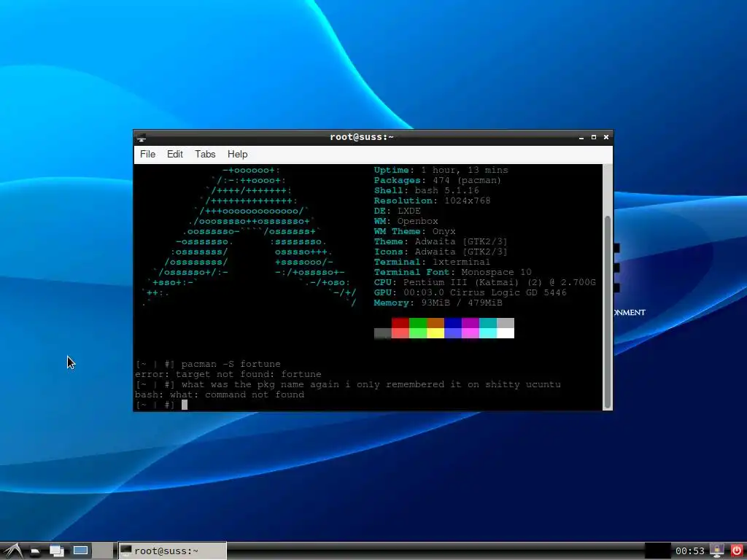Click 'error: target not found: fortune' line
747x560 pixels.
point(228,374)
